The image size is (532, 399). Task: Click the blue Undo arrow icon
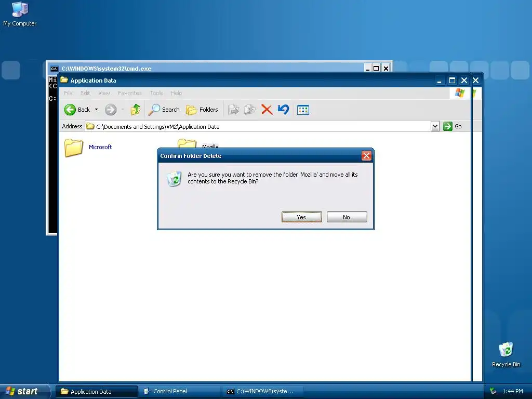pos(283,110)
